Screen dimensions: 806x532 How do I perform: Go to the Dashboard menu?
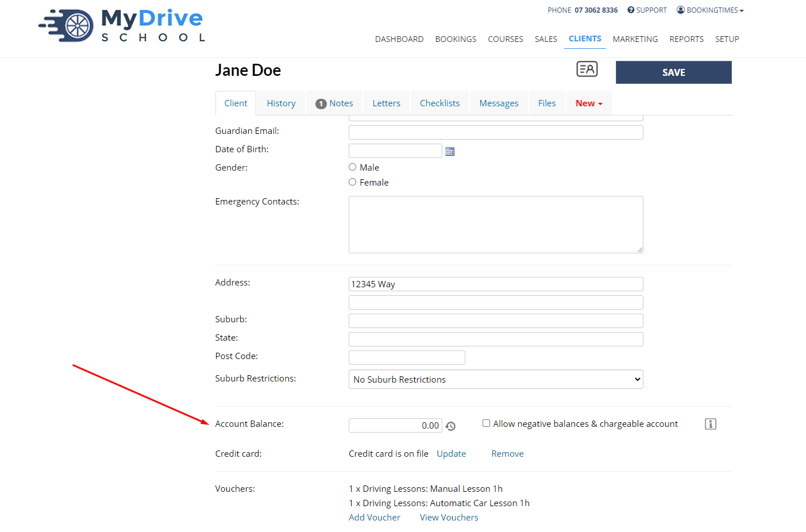(x=399, y=39)
